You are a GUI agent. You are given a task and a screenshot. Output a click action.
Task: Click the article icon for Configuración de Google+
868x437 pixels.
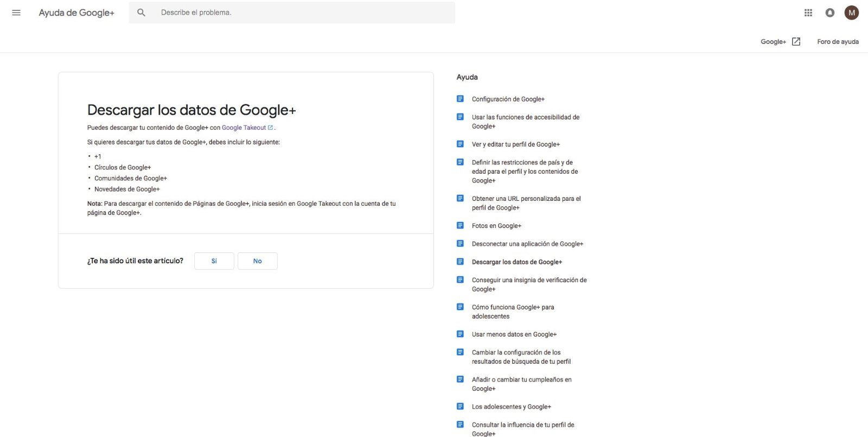coord(460,99)
